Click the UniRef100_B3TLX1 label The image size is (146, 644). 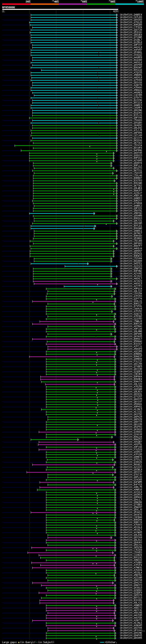coord(131,115)
